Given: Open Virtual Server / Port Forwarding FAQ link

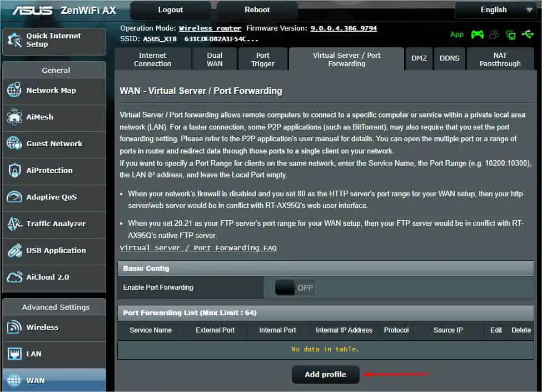Looking at the screenshot, I should tap(198, 248).
